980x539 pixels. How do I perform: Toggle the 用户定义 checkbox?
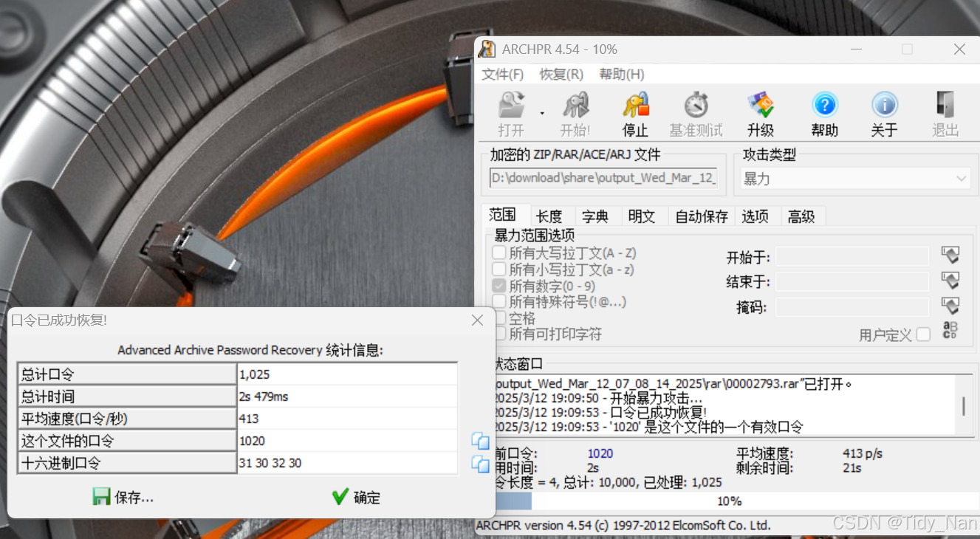(923, 334)
